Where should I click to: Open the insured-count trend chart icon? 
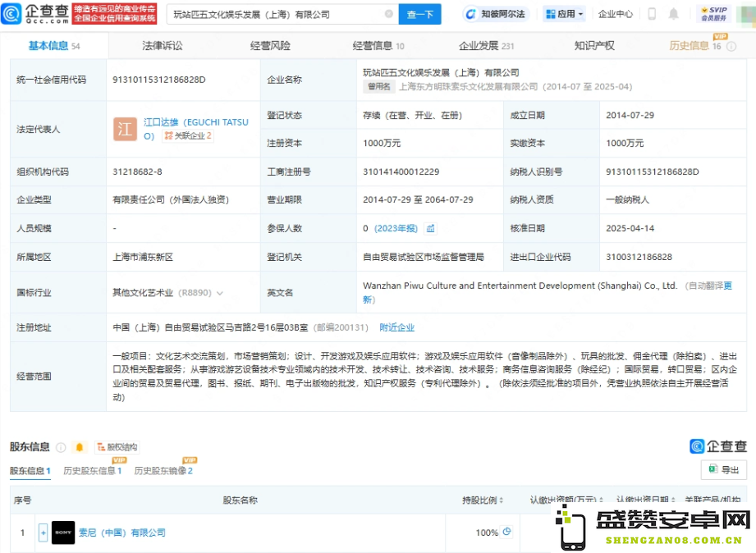pos(430,229)
